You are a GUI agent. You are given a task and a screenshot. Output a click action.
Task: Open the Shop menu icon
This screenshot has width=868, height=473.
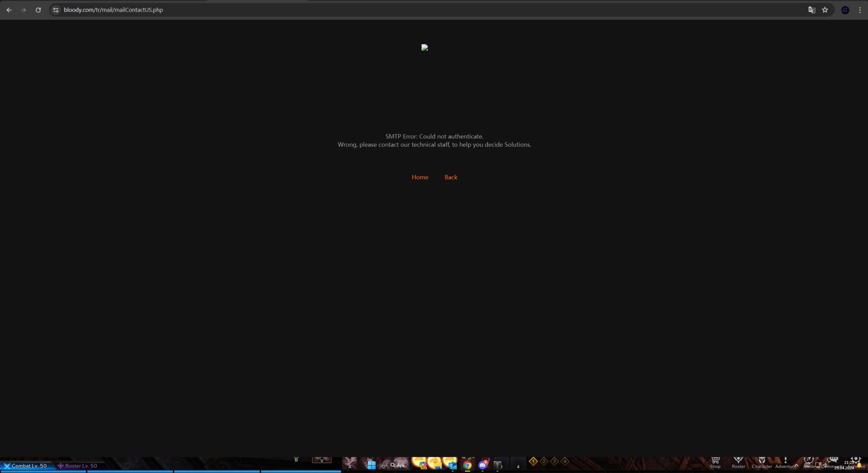coord(715,462)
